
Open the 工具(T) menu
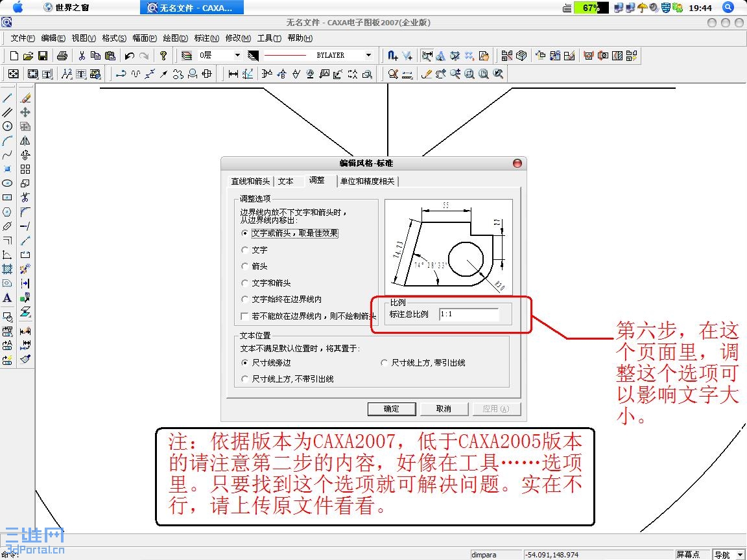(x=268, y=38)
